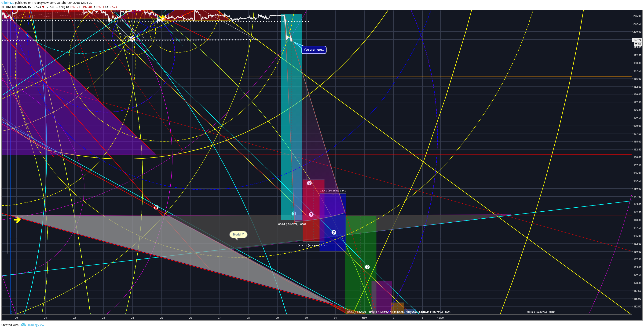Screen dimensions: 644x329
Task: Click the white flower marker on dotted line
Action: (x=132, y=39)
